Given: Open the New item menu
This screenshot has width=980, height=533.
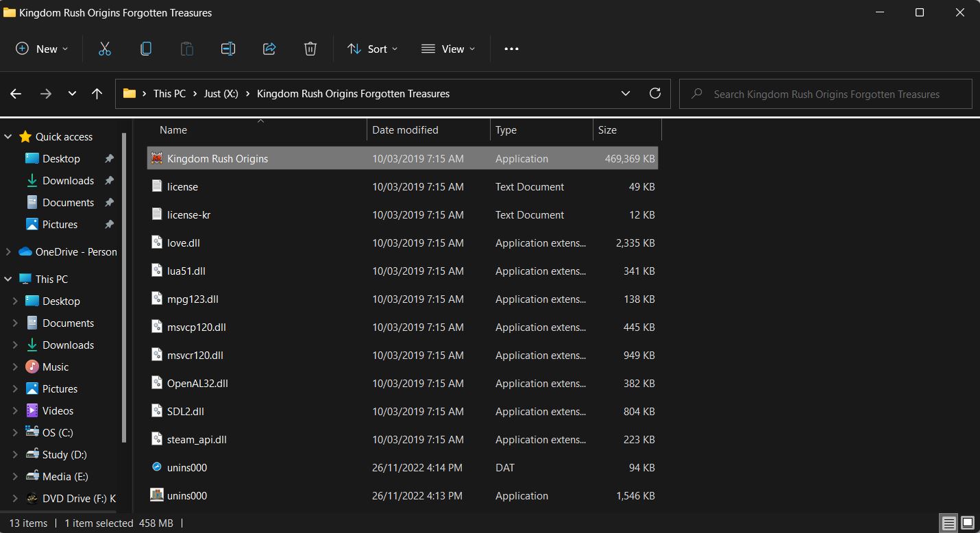Looking at the screenshot, I should click(42, 49).
